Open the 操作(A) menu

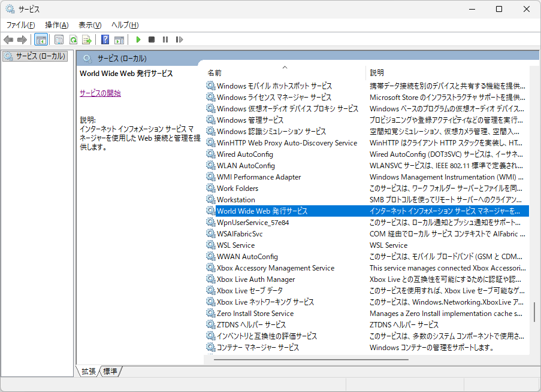56,25
